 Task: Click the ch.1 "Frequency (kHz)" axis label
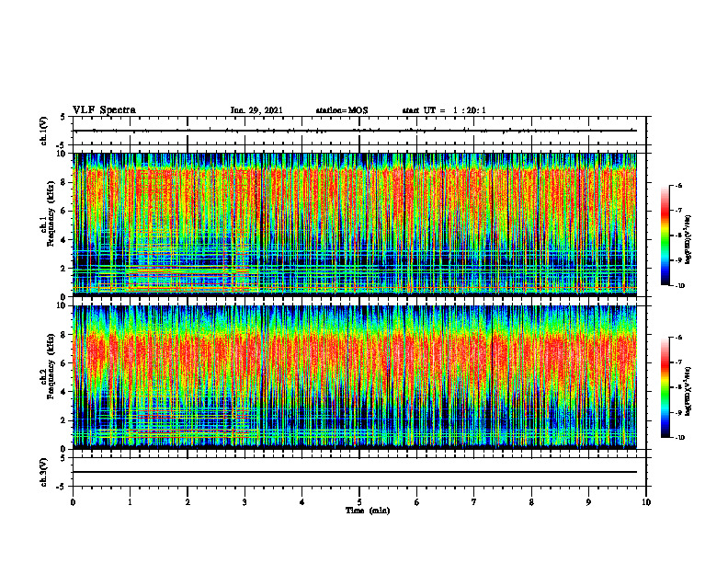click(51, 213)
